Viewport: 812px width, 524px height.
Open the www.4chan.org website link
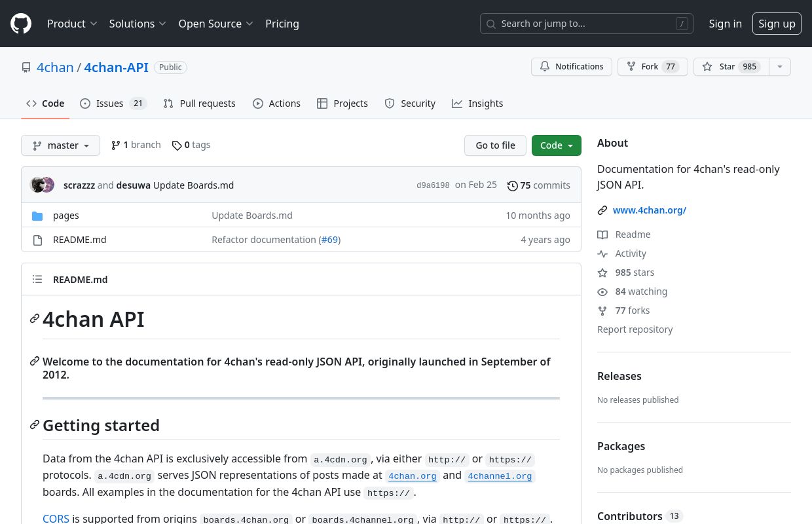point(650,210)
